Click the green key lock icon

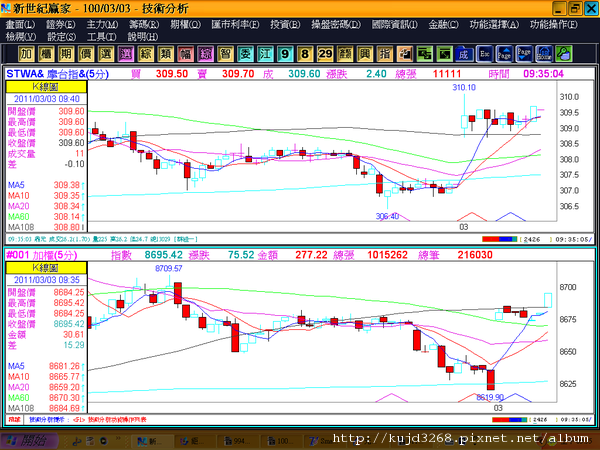pos(564,54)
